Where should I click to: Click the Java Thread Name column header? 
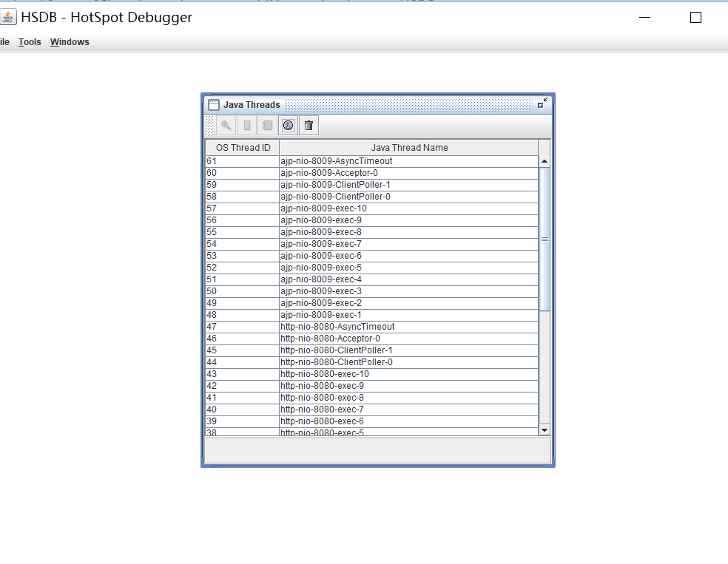point(409,148)
